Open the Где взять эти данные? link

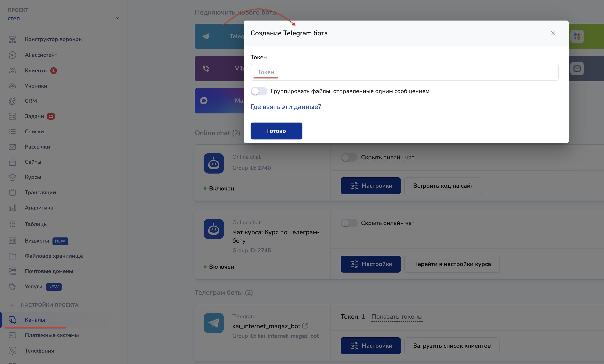click(x=285, y=107)
